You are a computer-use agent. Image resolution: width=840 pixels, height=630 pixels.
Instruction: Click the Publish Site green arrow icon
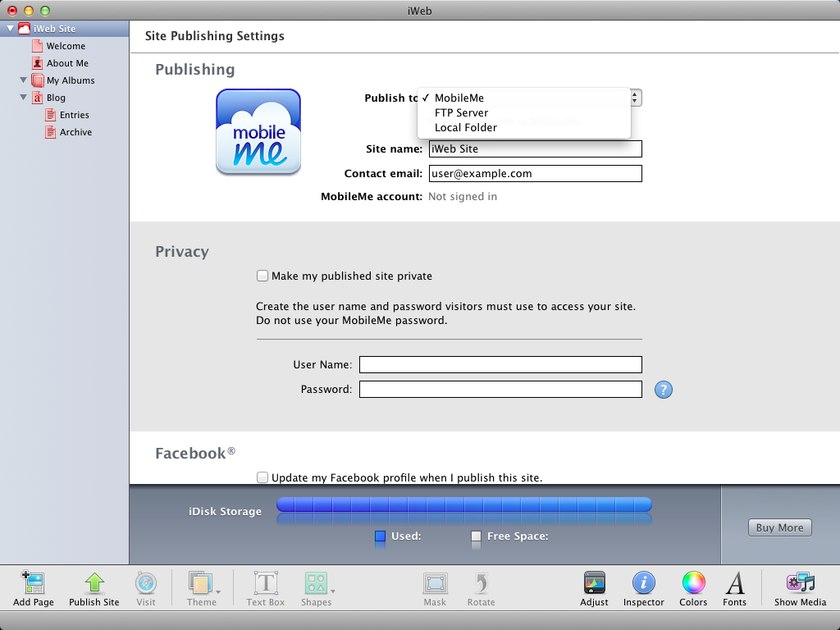point(94,582)
